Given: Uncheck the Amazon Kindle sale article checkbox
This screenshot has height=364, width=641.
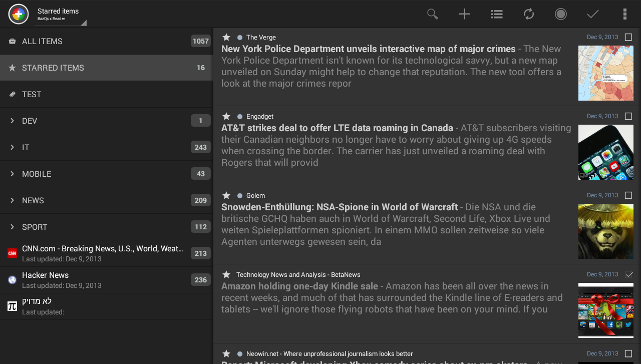Looking at the screenshot, I should click(x=629, y=274).
